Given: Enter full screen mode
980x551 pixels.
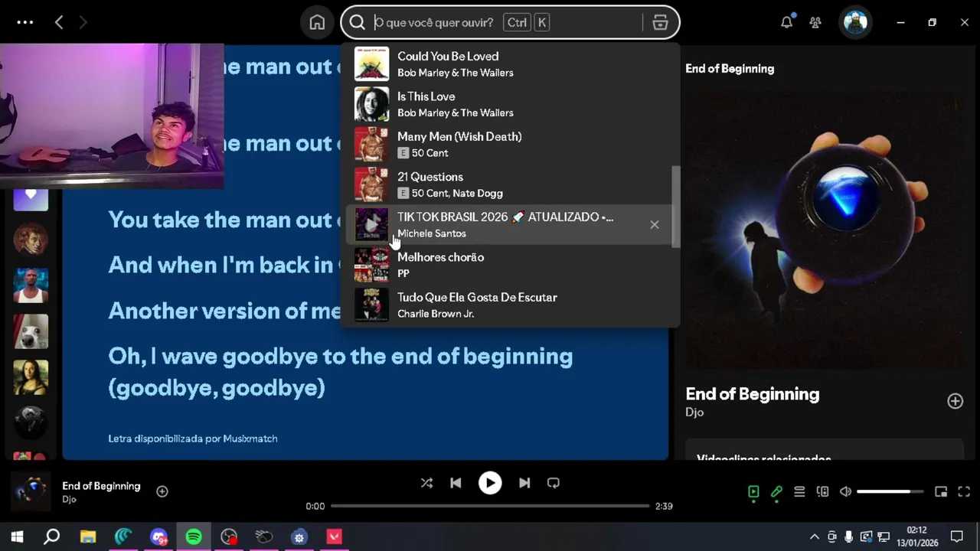Looking at the screenshot, I should [x=964, y=491].
